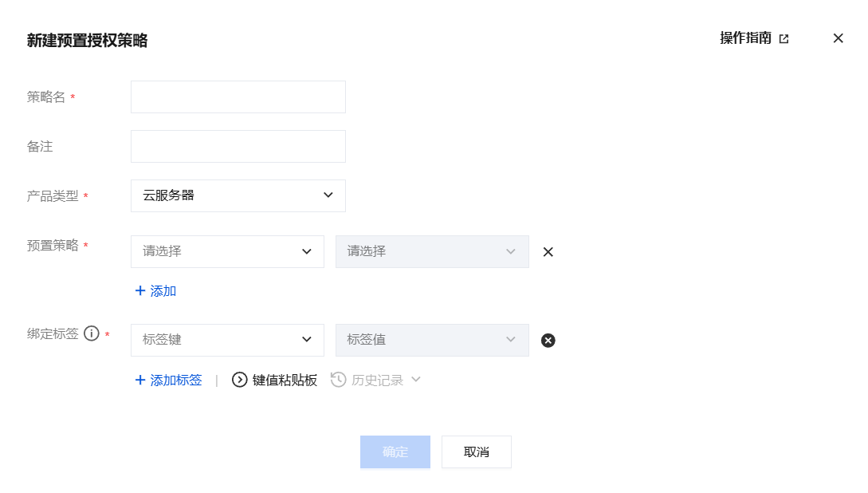868x493 pixels.
Task: Click the 历史记录 clock icon
Action: pos(338,380)
